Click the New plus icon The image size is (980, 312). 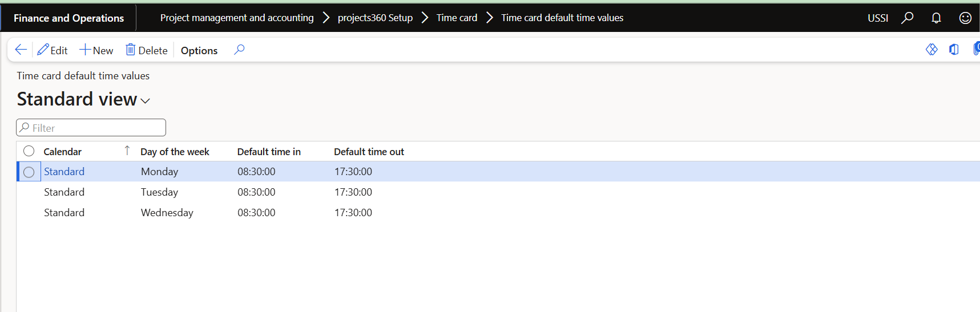pos(85,50)
